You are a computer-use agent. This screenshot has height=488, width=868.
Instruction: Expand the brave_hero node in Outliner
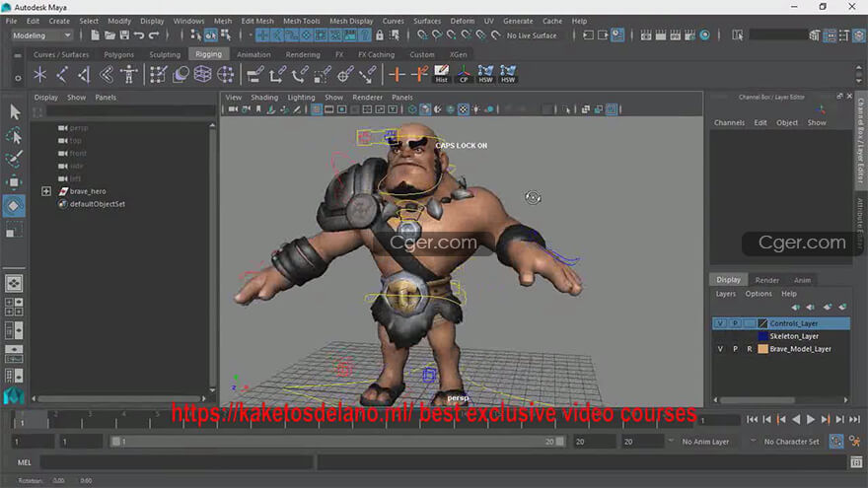[46, 191]
